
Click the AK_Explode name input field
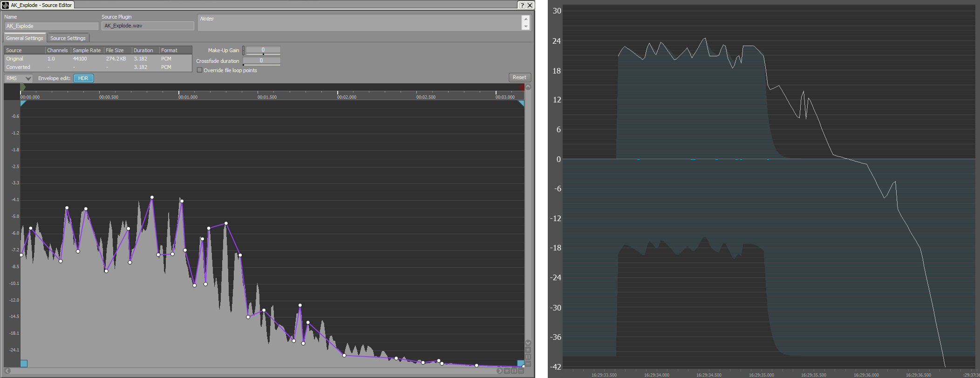(x=51, y=26)
